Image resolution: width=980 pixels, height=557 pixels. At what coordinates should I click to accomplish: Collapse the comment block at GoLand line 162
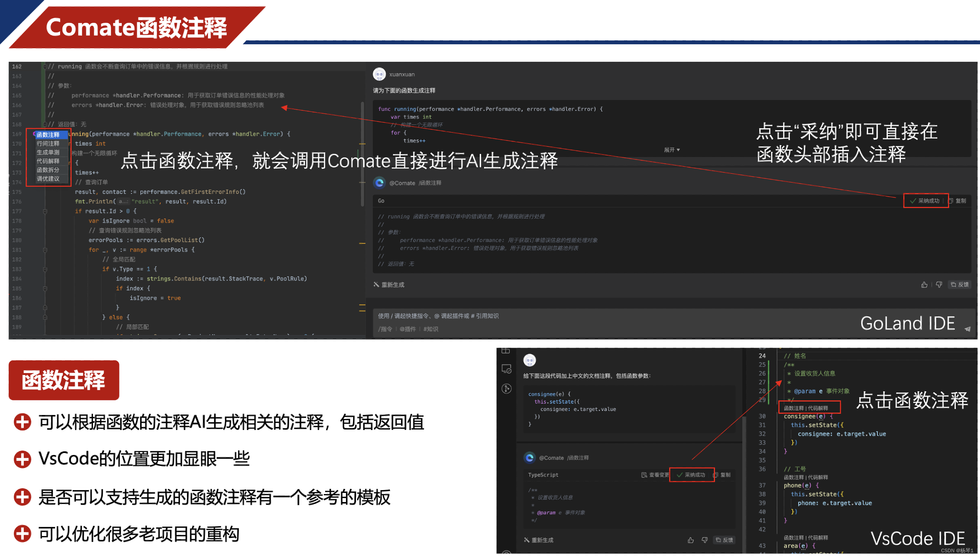[x=45, y=66]
